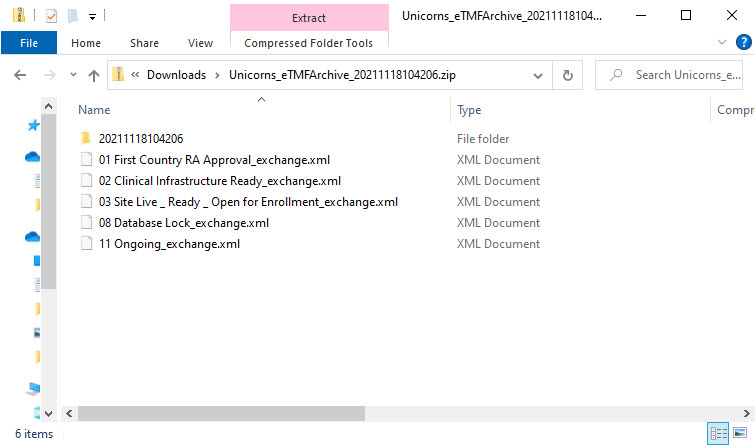Click the Back navigation arrow
The width and height of the screenshot is (756, 446).
[x=20, y=75]
